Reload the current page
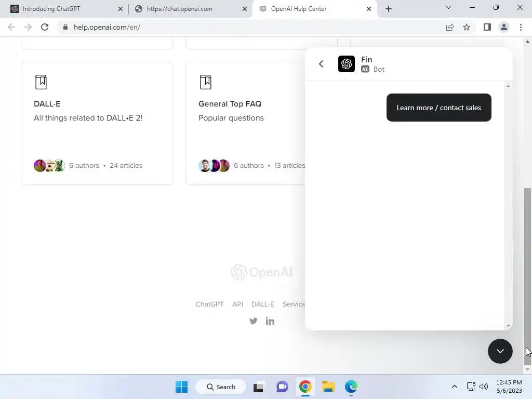Screen dimensions: 532x399 45,27
